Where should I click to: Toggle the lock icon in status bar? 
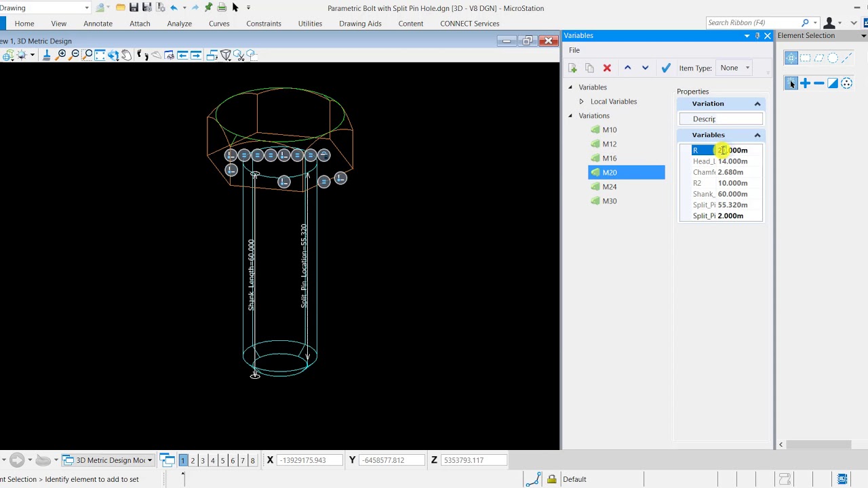tap(552, 479)
